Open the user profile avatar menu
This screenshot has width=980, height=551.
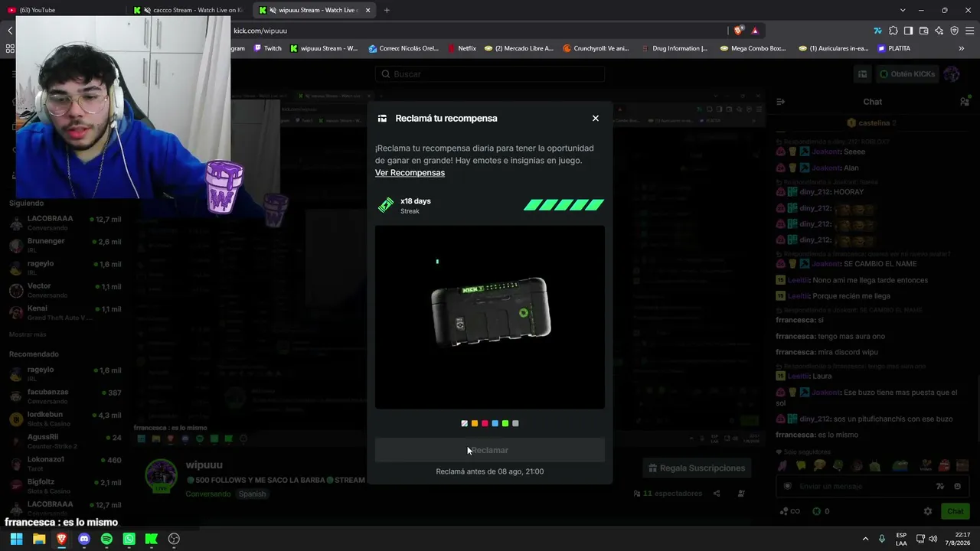[x=952, y=74]
